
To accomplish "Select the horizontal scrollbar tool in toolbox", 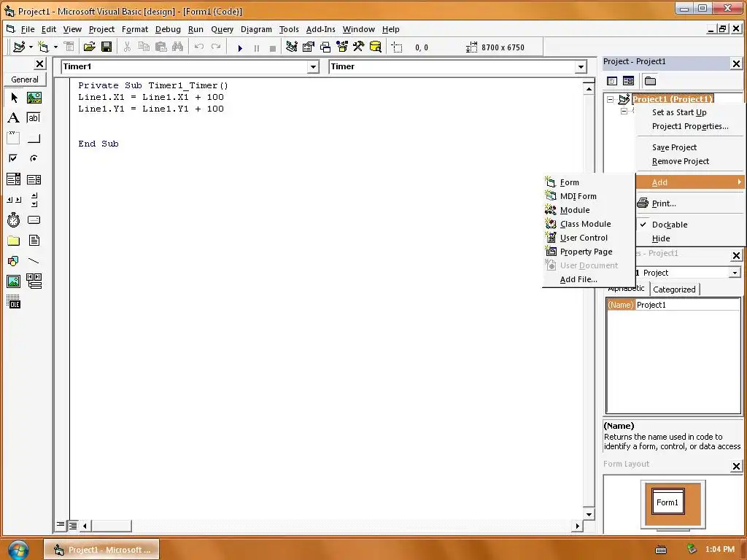I will [14, 200].
